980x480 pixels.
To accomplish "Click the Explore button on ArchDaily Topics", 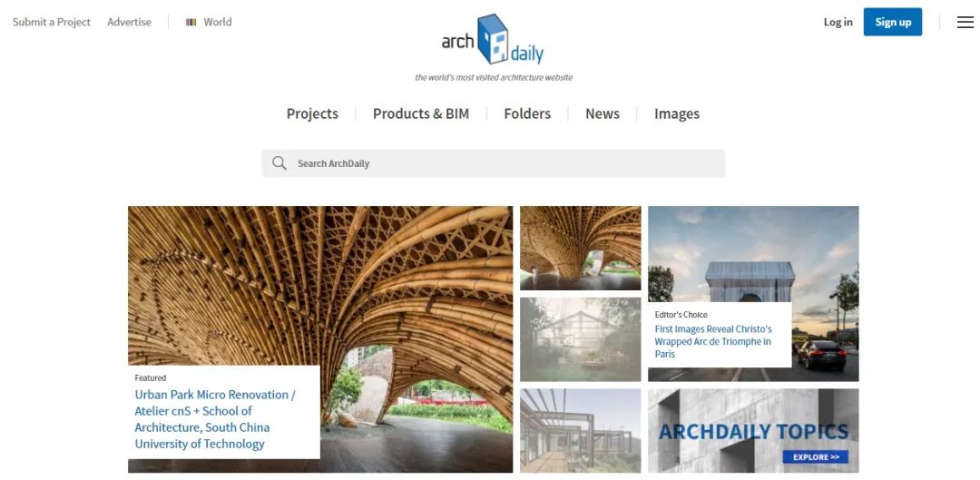I will (816, 457).
